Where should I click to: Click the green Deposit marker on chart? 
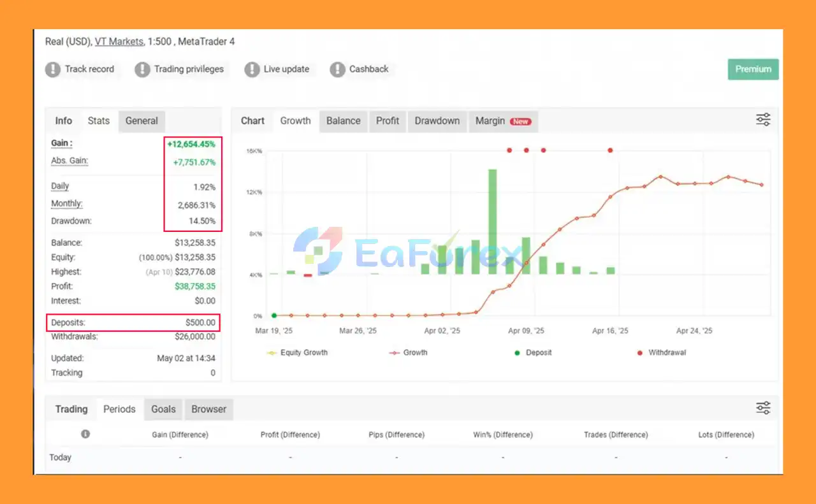(274, 315)
